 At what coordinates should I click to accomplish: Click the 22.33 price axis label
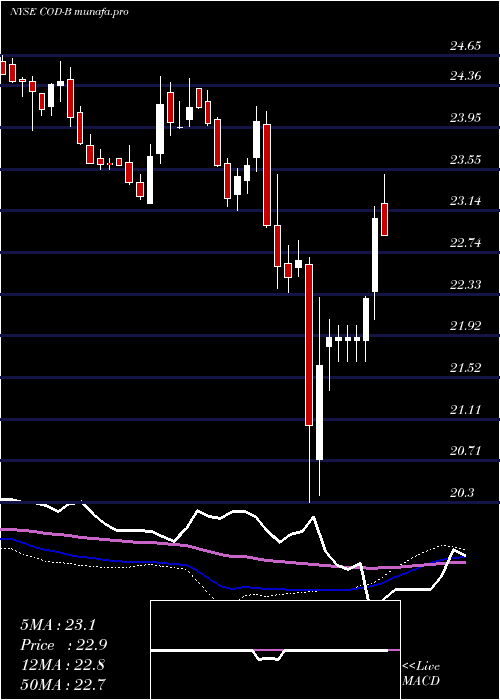pos(466,285)
